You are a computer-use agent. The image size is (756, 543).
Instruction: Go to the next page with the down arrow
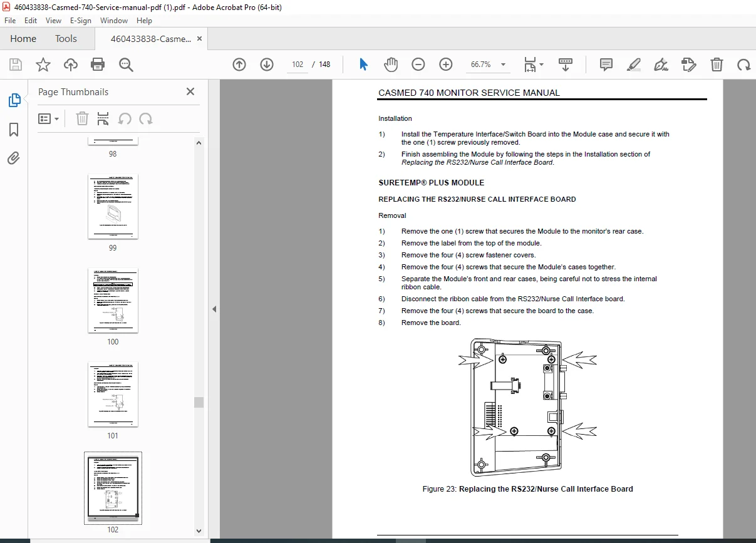tap(267, 65)
